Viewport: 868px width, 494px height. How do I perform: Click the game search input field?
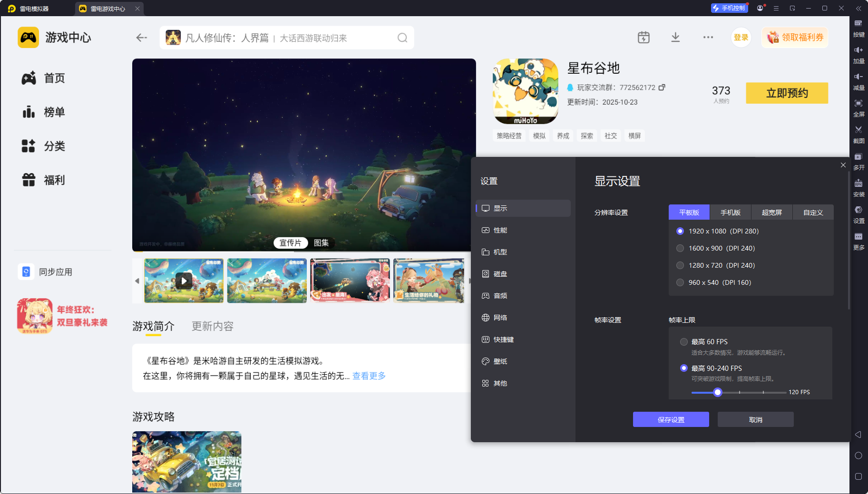point(287,38)
